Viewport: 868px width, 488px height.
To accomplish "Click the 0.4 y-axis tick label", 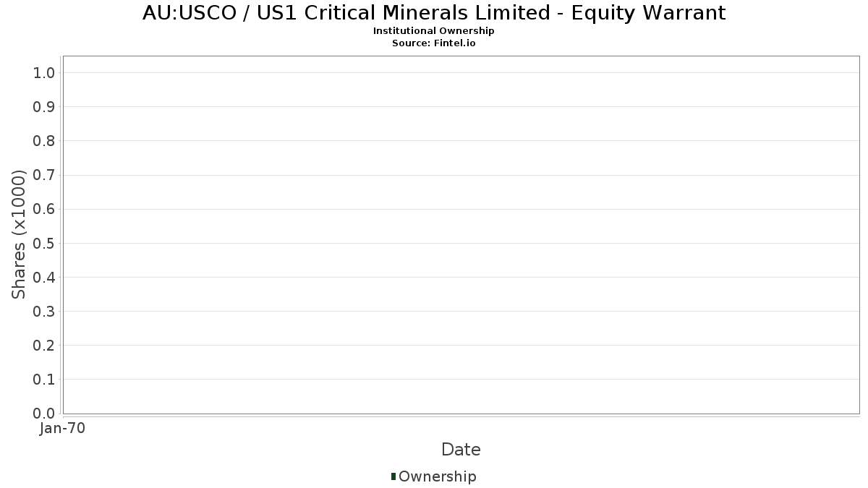I will (45, 278).
